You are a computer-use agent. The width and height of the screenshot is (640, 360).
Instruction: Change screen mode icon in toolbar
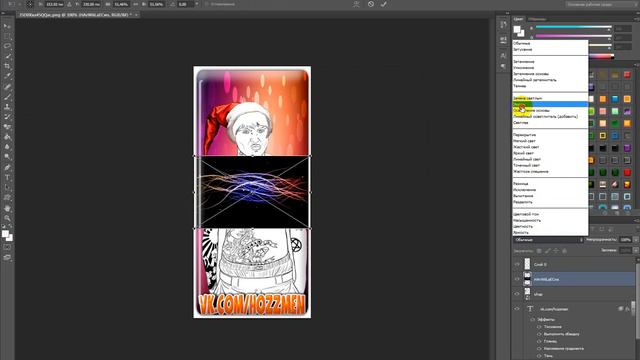7,258
